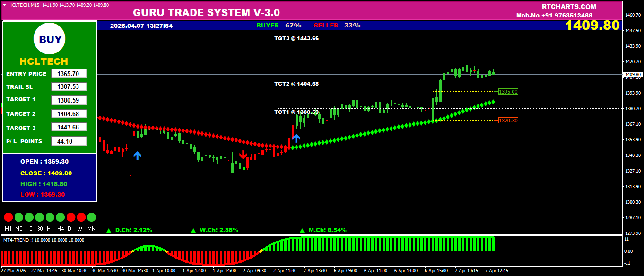Image resolution: width=644 pixels, height=276 pixels.
Task: Click the green triangle beside W.Ch
Action: [x=193, y=231]
